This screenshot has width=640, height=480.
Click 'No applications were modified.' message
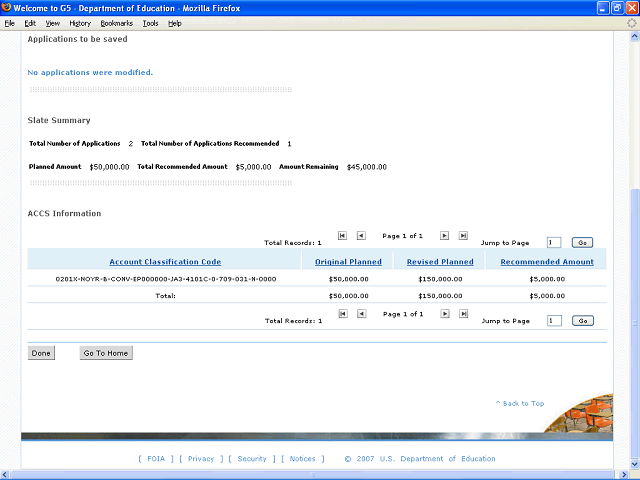(90, 72)
